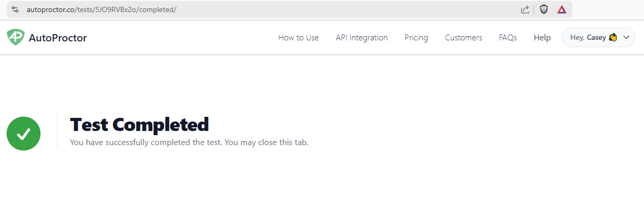Open Brave Shields lion icon
Screen dimensions: 644x219
pos(544,9)
